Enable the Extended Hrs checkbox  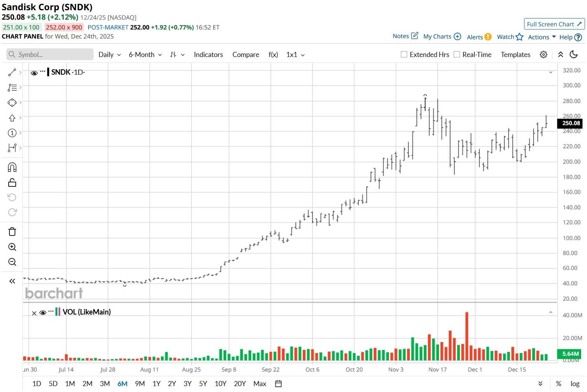(404, 54)
